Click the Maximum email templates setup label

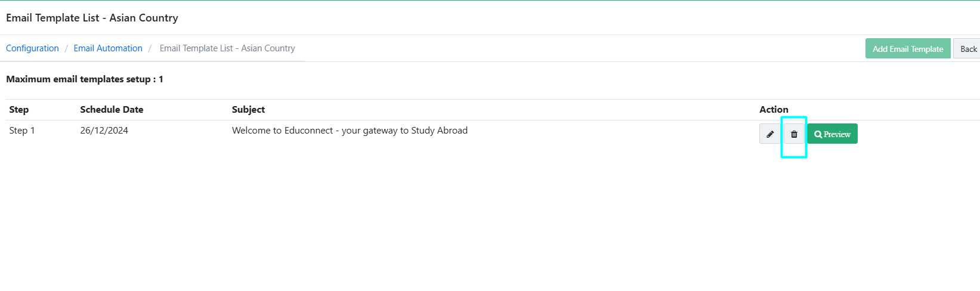click(85, 79)
